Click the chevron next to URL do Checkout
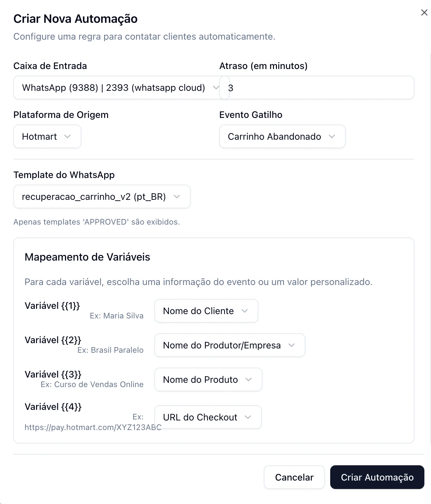 tap(248, 417)
